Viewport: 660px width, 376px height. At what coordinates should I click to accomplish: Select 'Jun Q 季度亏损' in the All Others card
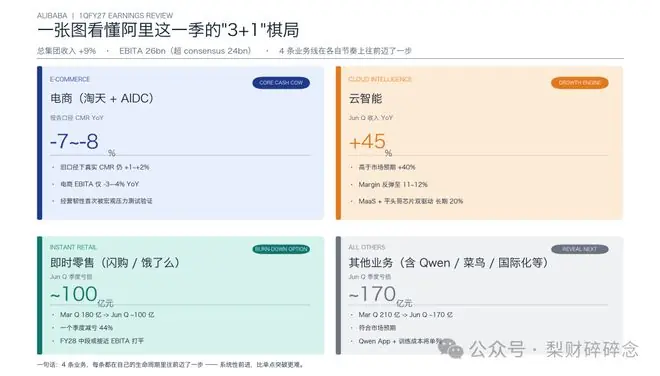370,277
